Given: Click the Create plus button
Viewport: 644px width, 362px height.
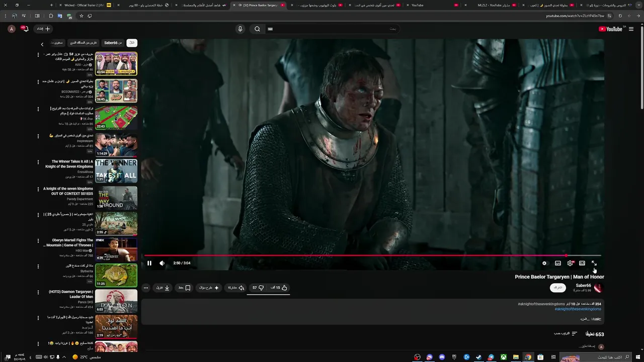Looking at the screenshot, I should click(44, 29).
